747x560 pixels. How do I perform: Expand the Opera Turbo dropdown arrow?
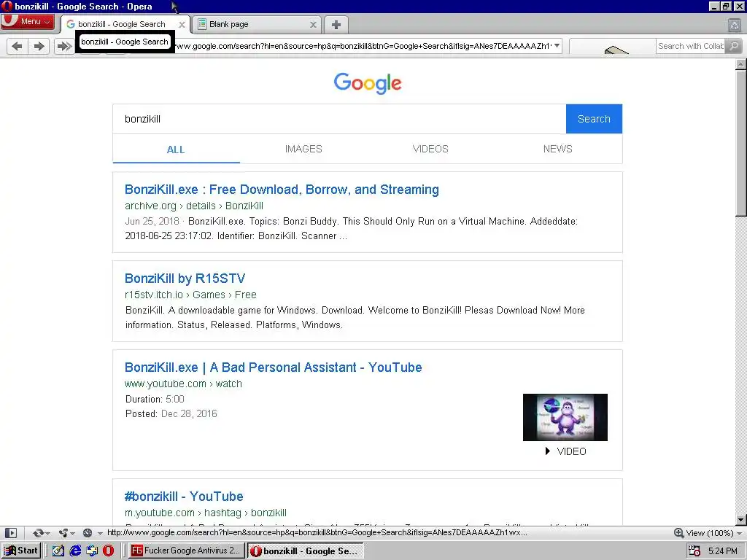(99, 533)
